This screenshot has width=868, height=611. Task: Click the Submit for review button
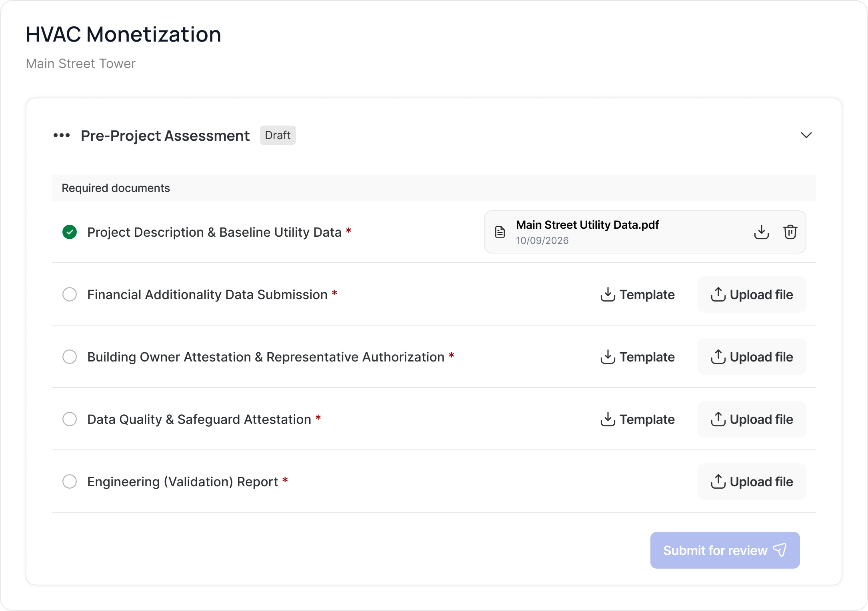725,550
